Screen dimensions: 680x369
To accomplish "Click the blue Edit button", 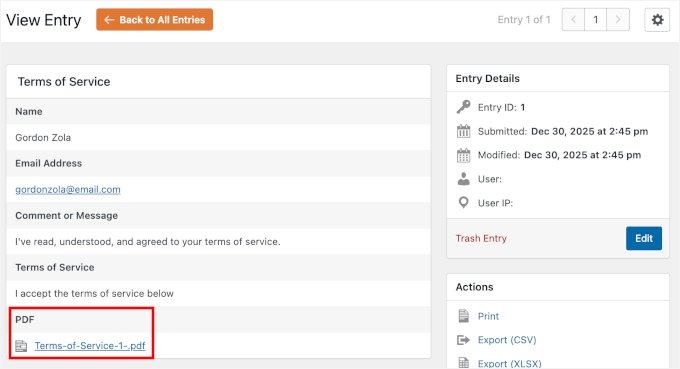I will pos(644,238).
